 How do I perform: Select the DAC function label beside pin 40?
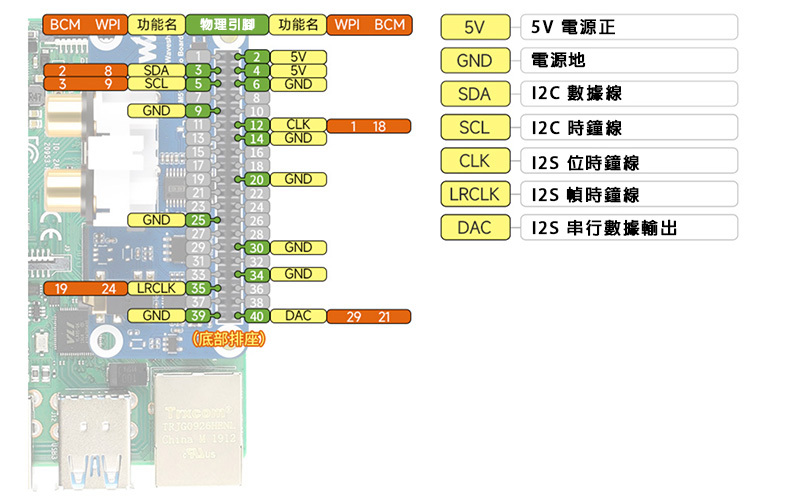(x=298, y=316)
